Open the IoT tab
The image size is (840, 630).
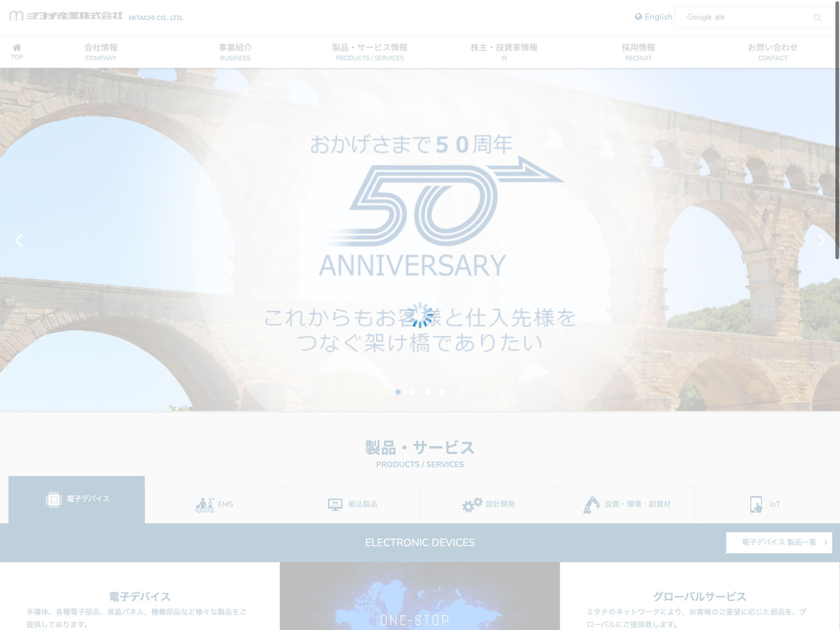click(763, 505)
